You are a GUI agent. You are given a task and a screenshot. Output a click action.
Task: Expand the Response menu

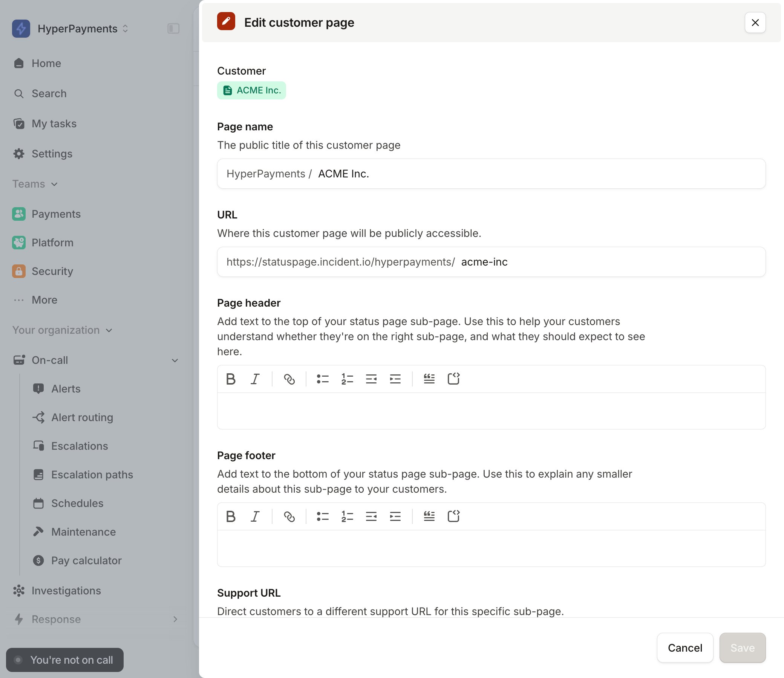pos(175,619)
